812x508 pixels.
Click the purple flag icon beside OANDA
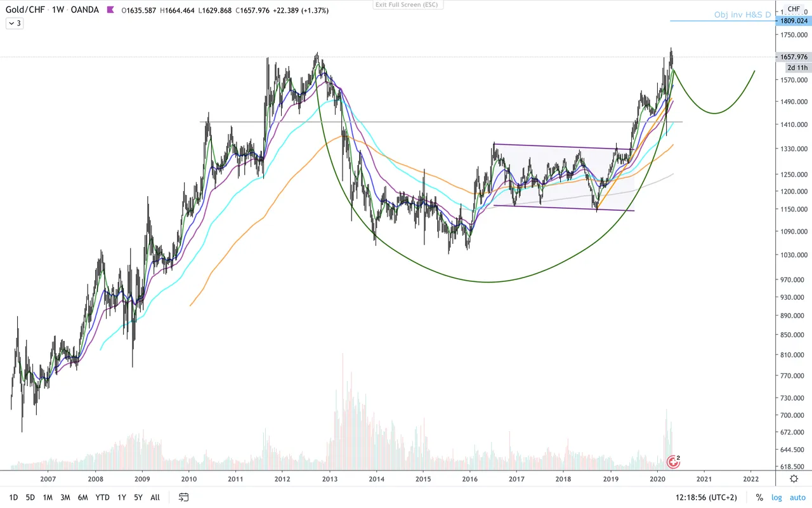click(x=111, y=10)
